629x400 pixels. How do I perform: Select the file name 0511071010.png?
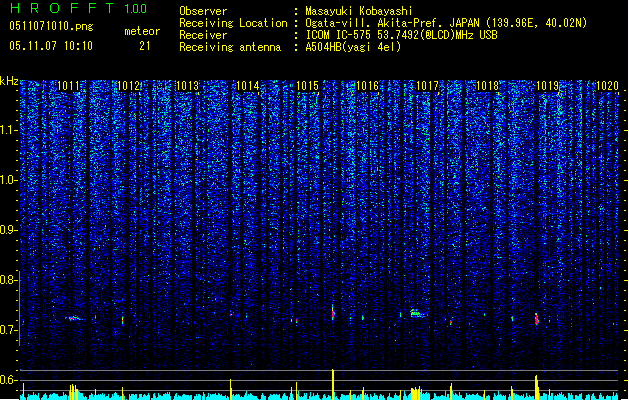[x=51, y=27]
